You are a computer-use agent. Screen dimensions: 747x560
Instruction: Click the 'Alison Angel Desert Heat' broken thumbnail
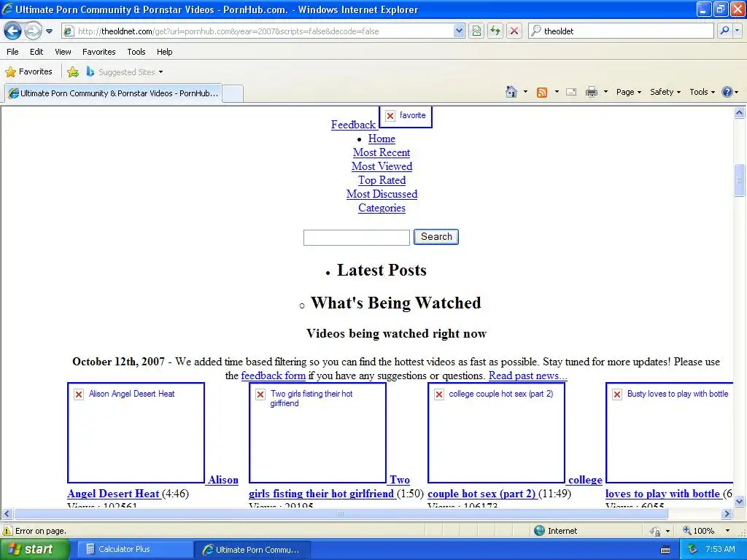click(x=136, y=432)
